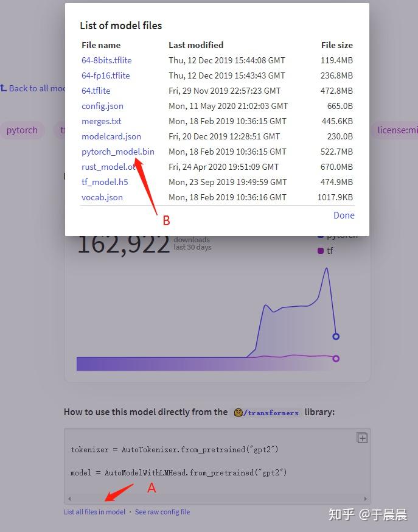Click See raw config file
The image size is (418, 532).
(162, 511)
